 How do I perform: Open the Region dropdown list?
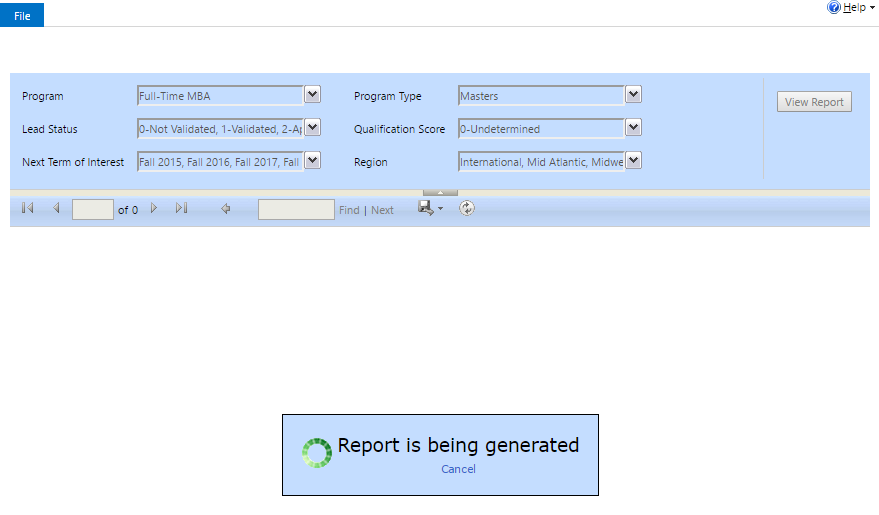tap(633, 161)
